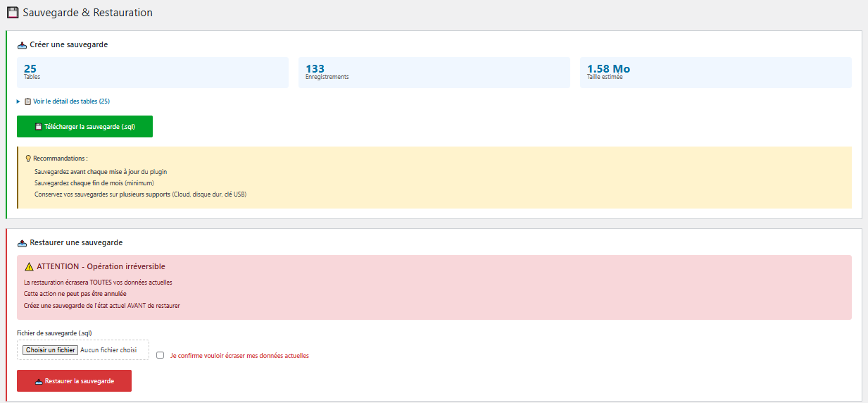Click the warning triangle icon near ATTENTION
868x403 pixels.
pos(29,267)
